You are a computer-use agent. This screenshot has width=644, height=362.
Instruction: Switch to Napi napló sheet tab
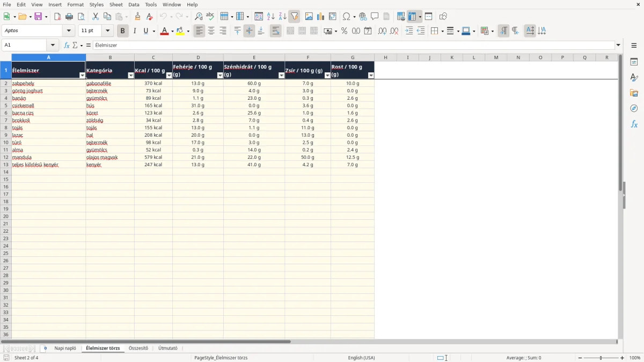point(65,348)
